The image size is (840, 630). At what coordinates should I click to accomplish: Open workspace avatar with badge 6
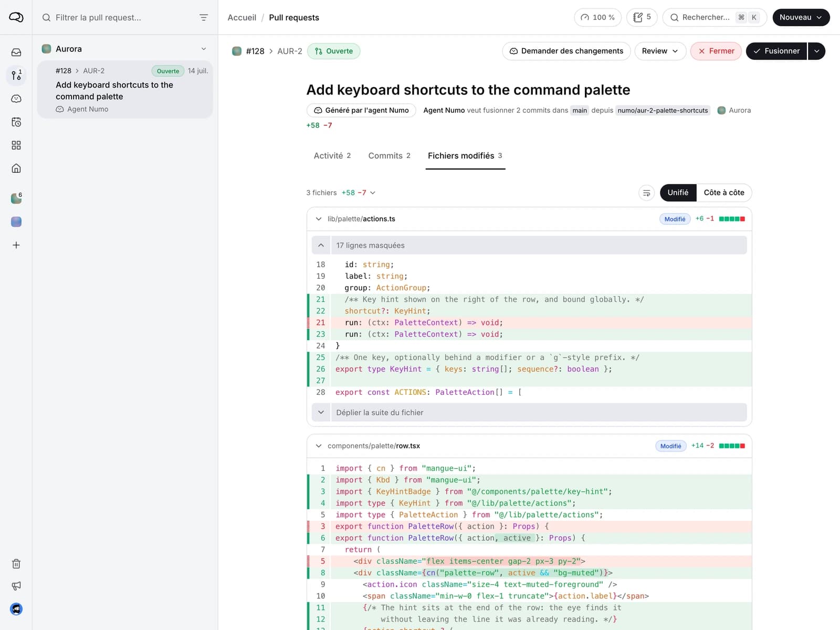click(16, 198)
